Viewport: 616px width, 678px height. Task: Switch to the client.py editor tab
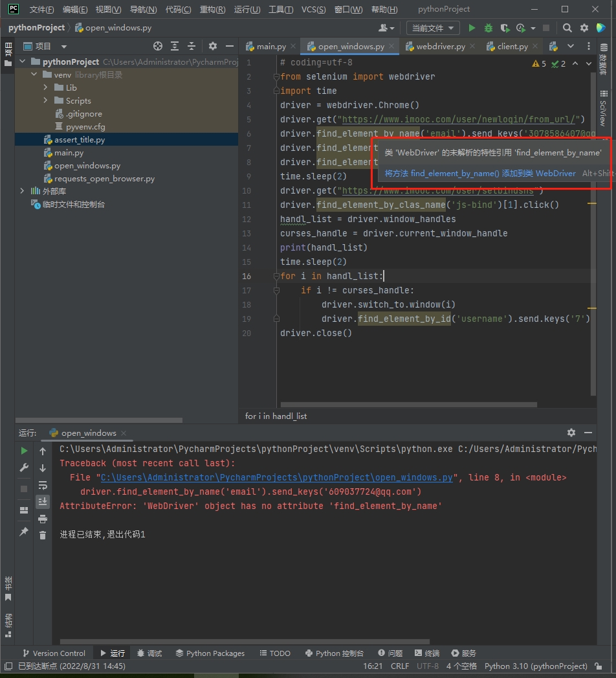[x=512, y=46]
